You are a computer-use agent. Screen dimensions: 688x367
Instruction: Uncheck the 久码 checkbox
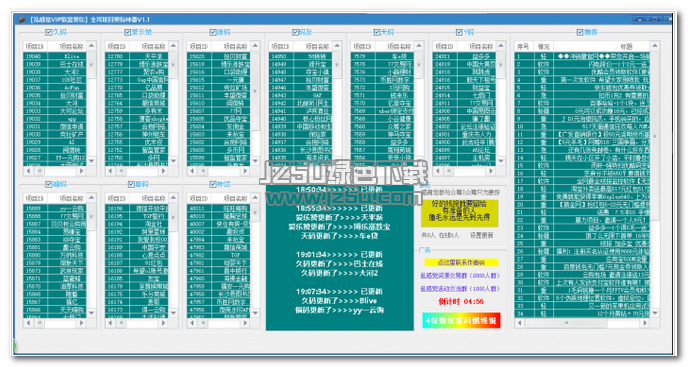(49, 32)
